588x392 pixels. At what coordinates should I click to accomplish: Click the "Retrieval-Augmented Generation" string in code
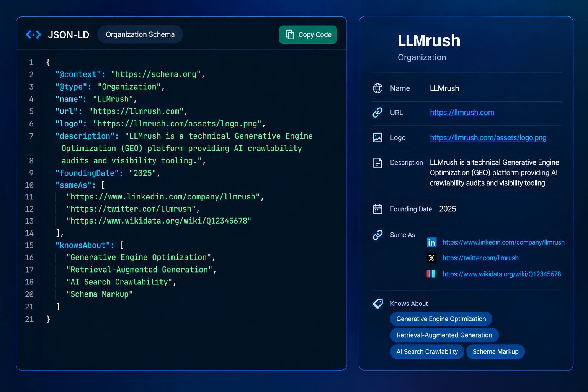click(139, 270)
